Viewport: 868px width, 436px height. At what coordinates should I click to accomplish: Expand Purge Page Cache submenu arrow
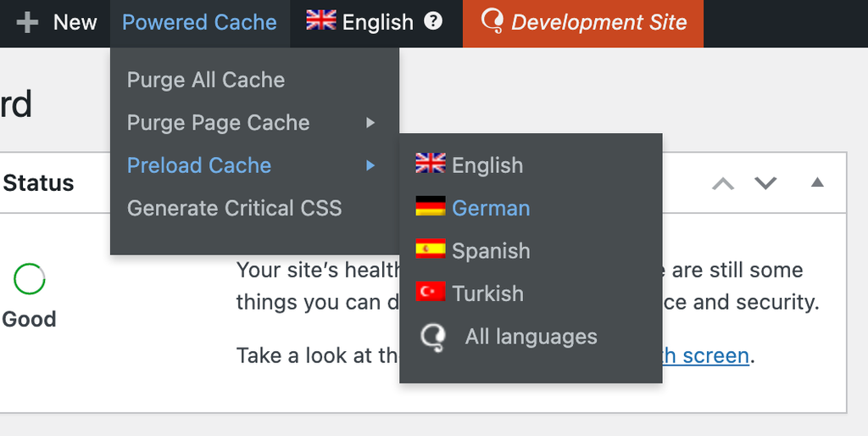pyautogui.click(x=370, y=122)
